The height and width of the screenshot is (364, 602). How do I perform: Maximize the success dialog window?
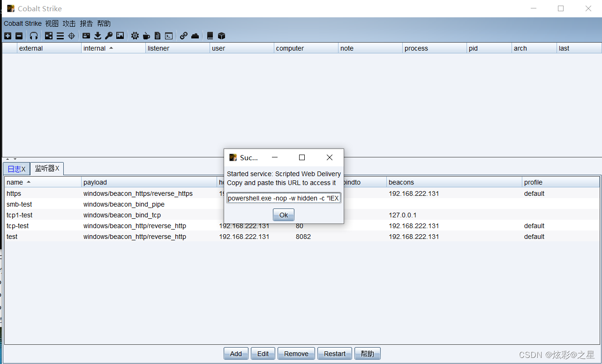302,157
